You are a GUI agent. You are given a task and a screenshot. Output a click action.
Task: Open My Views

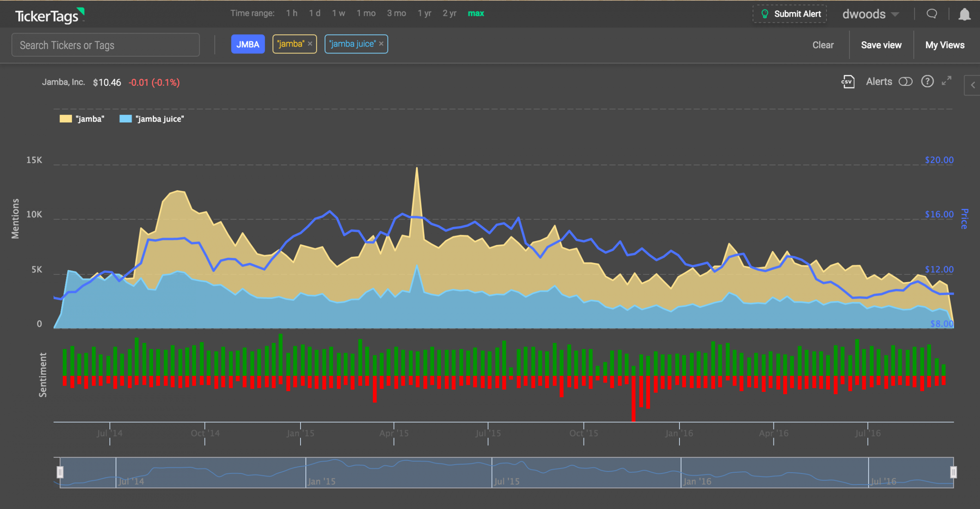[x=945, y=45]
